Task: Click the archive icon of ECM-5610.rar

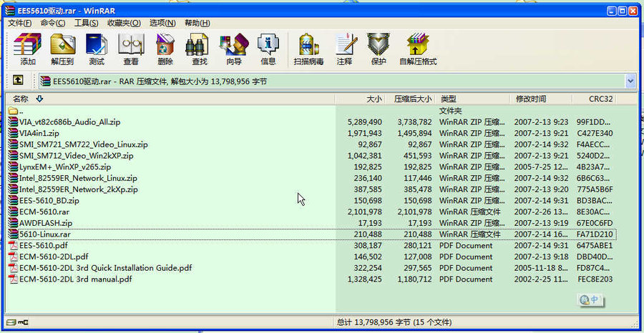Action: (x=13, y=212)
